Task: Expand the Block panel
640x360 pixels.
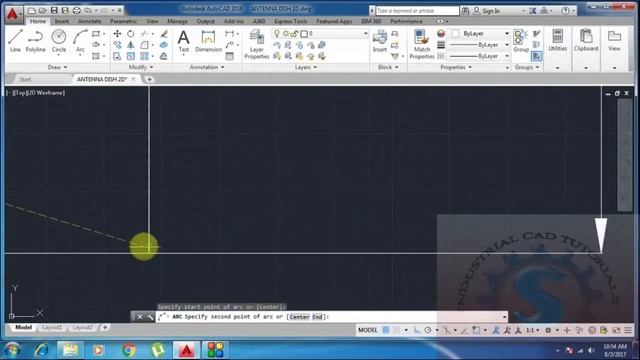Action: tap(388, 67)
